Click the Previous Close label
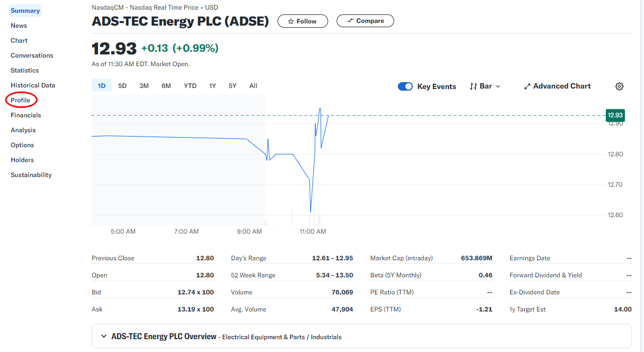The width and height of the screenshot is (644, 352). 113,258
